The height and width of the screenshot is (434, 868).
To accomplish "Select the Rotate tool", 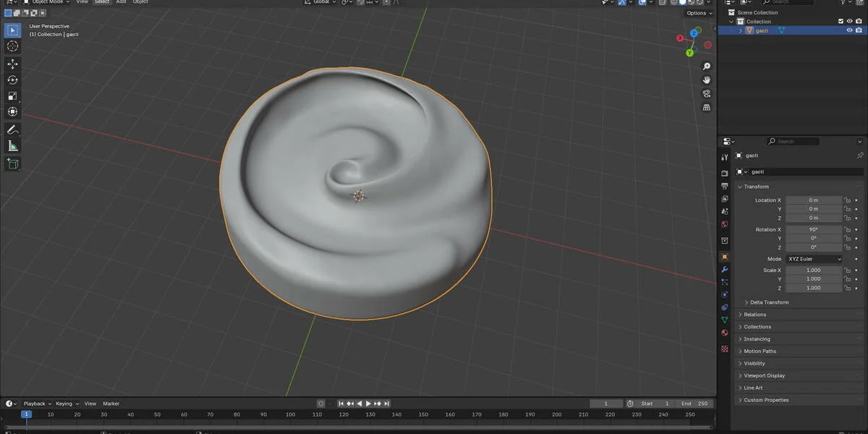I will (x=12, y=80).
